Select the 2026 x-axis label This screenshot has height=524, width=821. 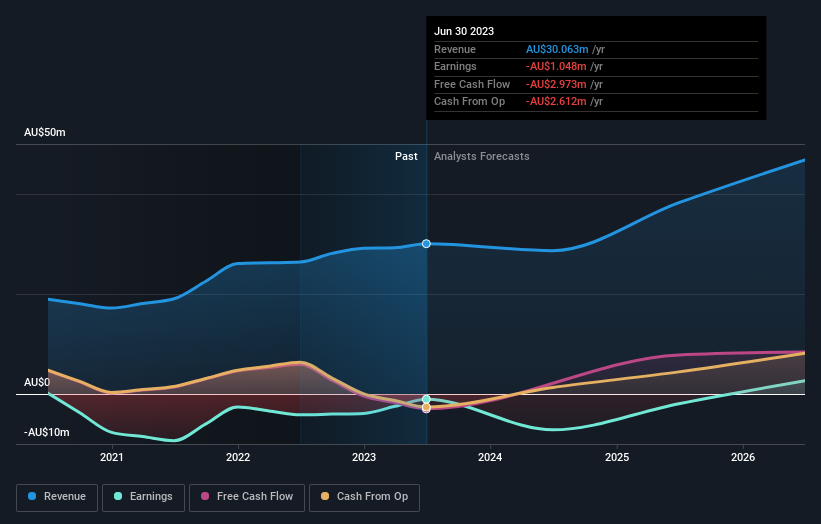743,457
